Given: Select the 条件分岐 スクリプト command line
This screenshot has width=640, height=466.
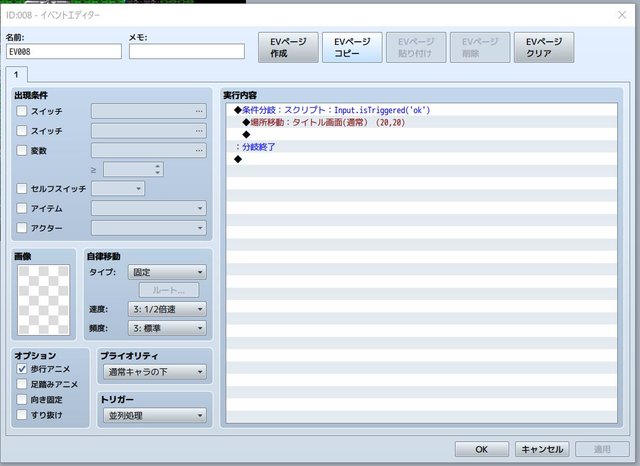Looking at the screenshot, I should [422, 110].
